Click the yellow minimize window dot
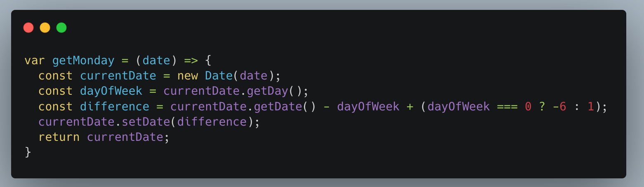This screenshot has height=187, width=644. [45, 28]
